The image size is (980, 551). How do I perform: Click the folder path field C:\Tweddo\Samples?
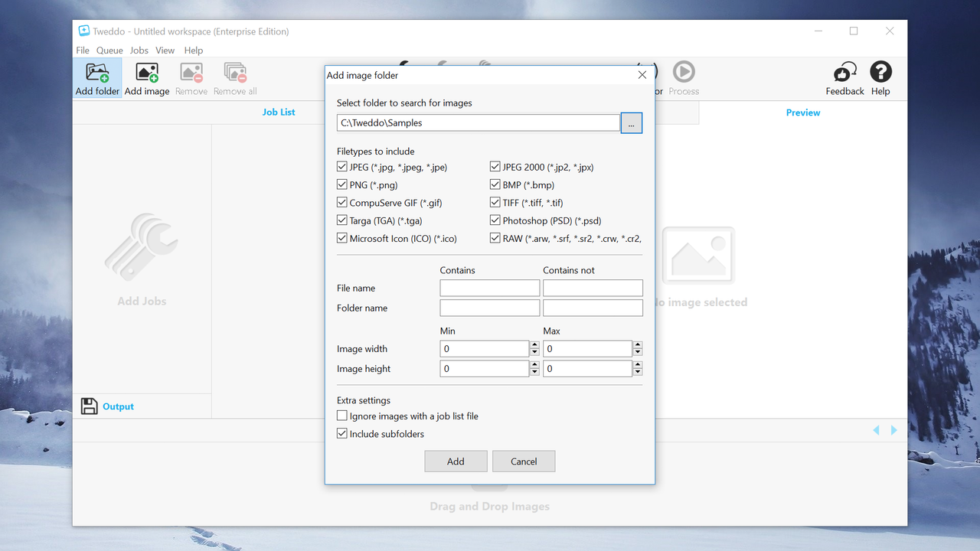(x=479, y=122)
